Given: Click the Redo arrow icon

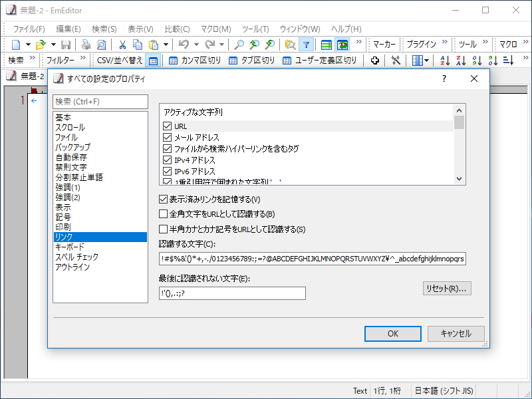Looking at the screenshot, I should pos(210,45).
